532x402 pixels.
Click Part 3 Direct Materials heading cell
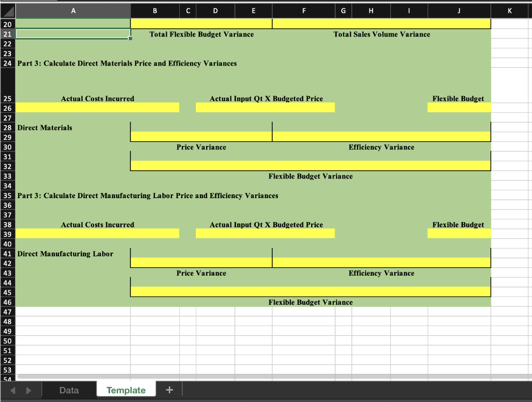tap(127, 63)
